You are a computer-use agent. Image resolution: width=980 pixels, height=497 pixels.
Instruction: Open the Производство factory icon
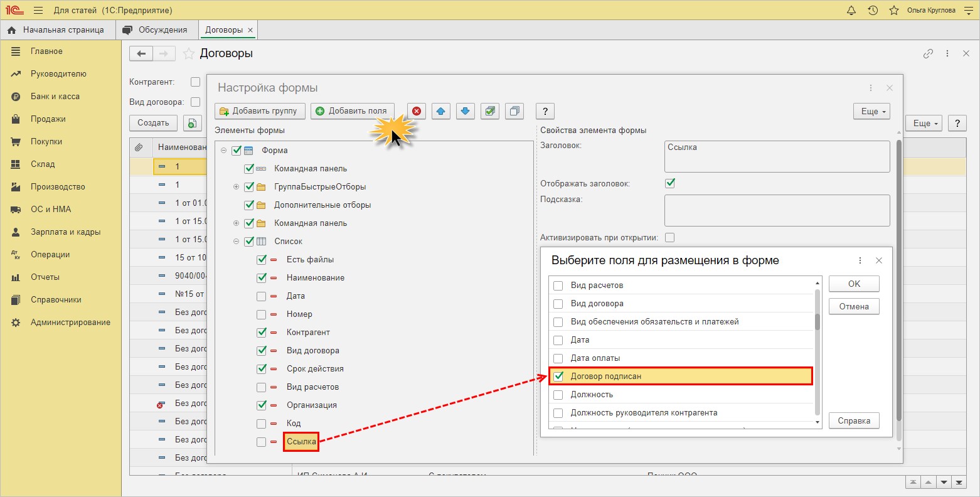(16, 187)
